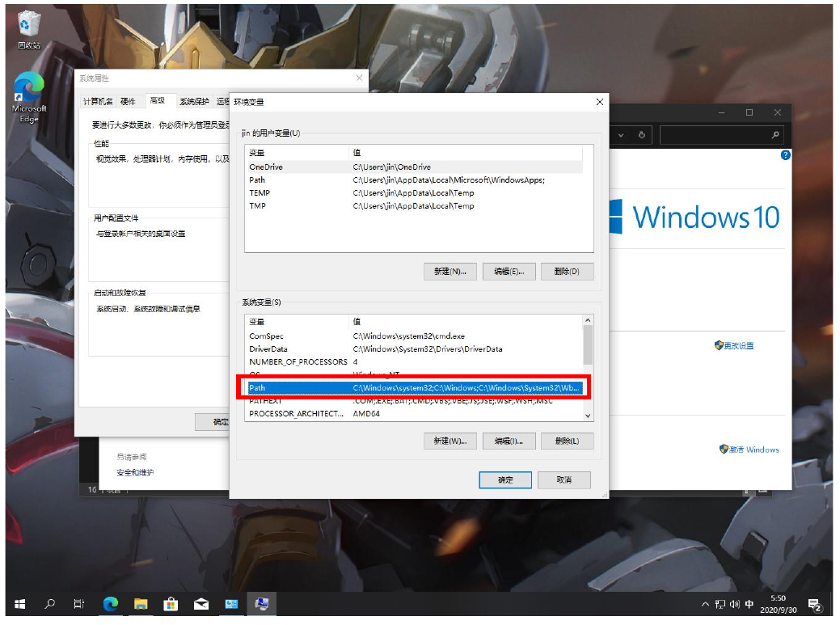Open taskbar search magnifier icon
The width and height of the screenshot is (840, 625).
click(50, 604)
